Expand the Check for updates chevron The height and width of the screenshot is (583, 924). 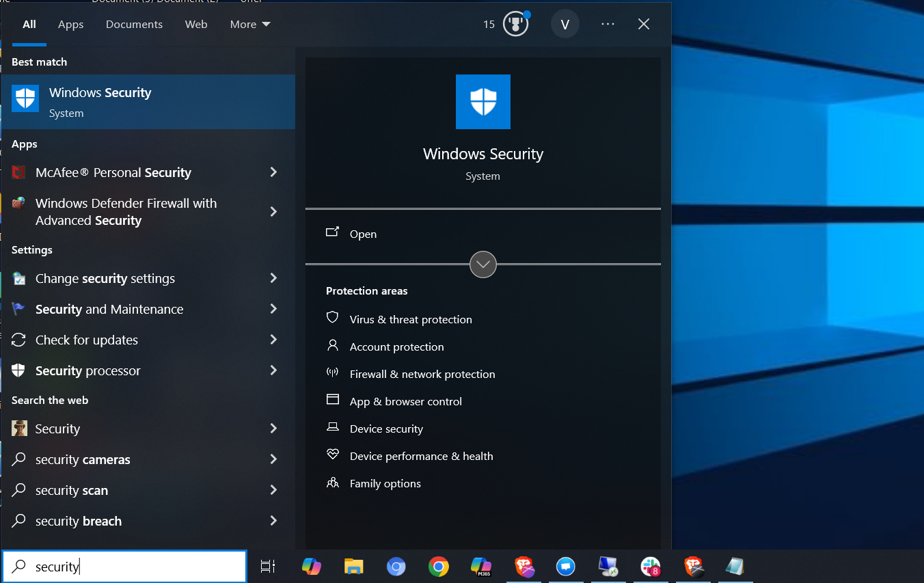pos(273,340)
